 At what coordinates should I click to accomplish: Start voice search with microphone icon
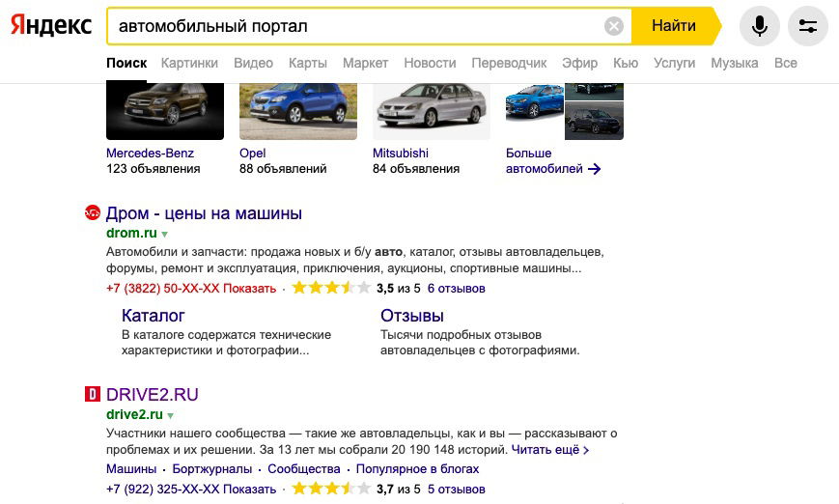(759, 26)
